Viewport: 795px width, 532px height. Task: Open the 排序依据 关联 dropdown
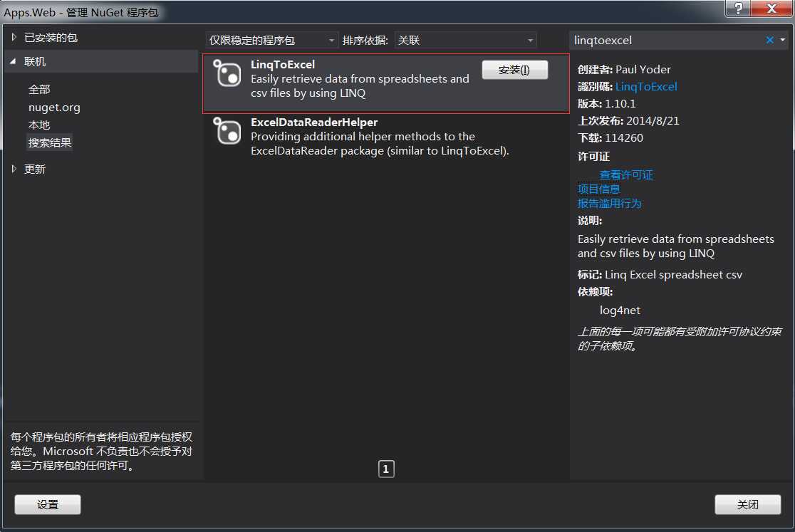465,40
